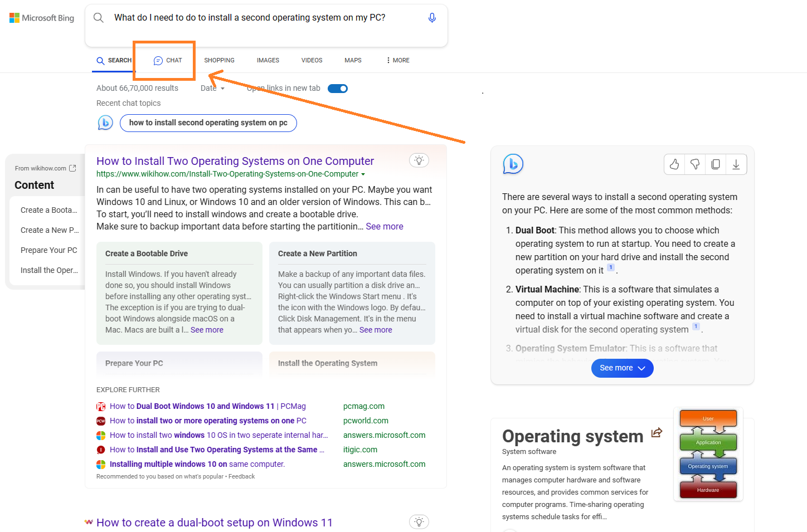Click pcworld.com domain text
807x532 pixels.
(x=366, y=421)
